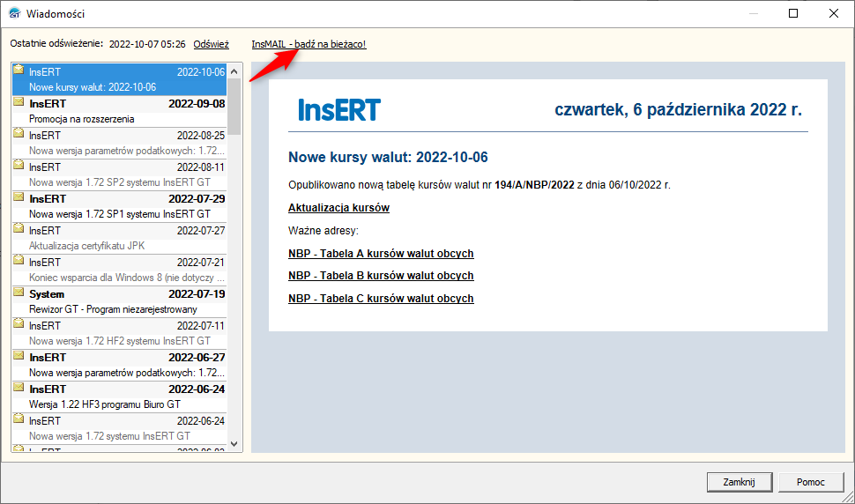Click envelope icon of 2022-08-25 message
Image resolution: width=855 pixels, height=504 pixels.
(19, 133)
